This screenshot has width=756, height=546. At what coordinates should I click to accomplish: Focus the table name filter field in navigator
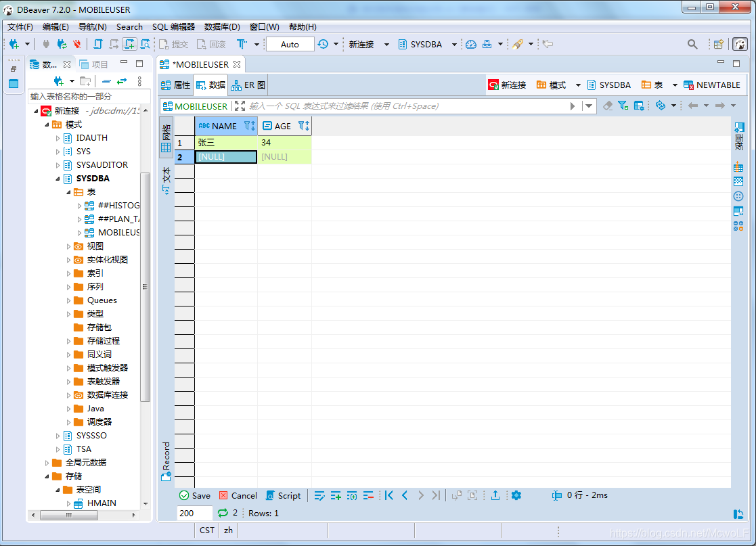pos(89,96)
